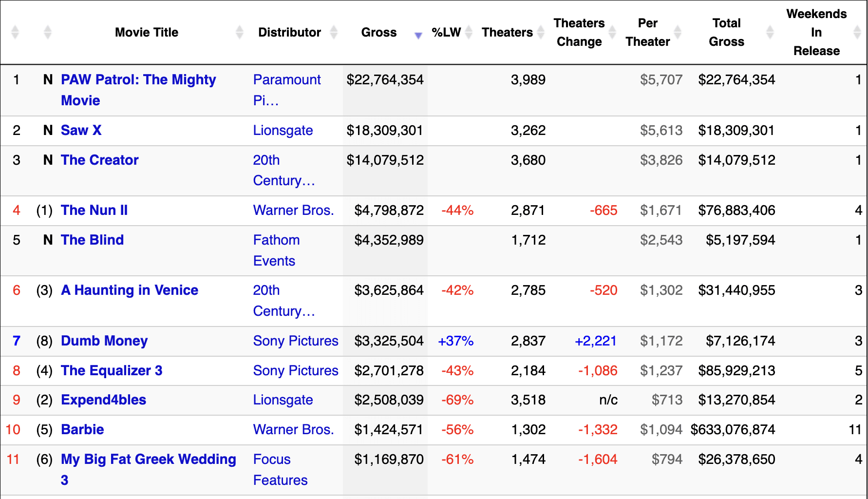Open The Blind movie link
Image resolution: width=868 pixels, height=499 pixels.
tap(93, 240)
